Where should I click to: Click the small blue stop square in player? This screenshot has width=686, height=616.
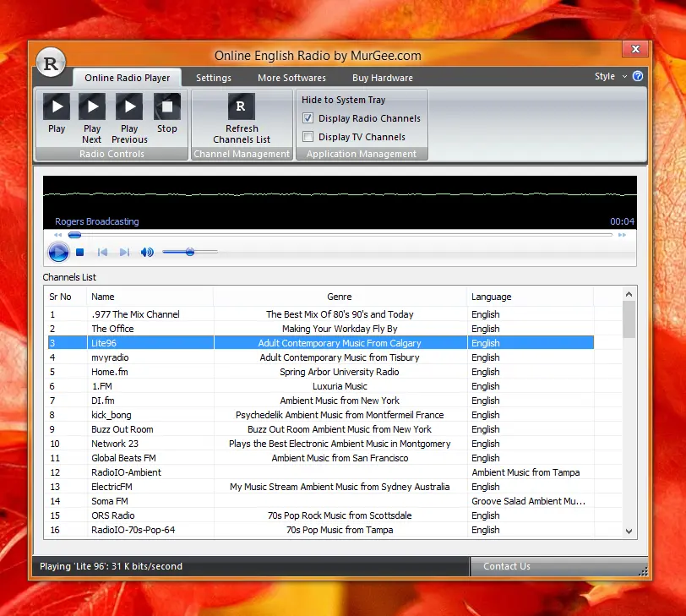tap(79, 252)
